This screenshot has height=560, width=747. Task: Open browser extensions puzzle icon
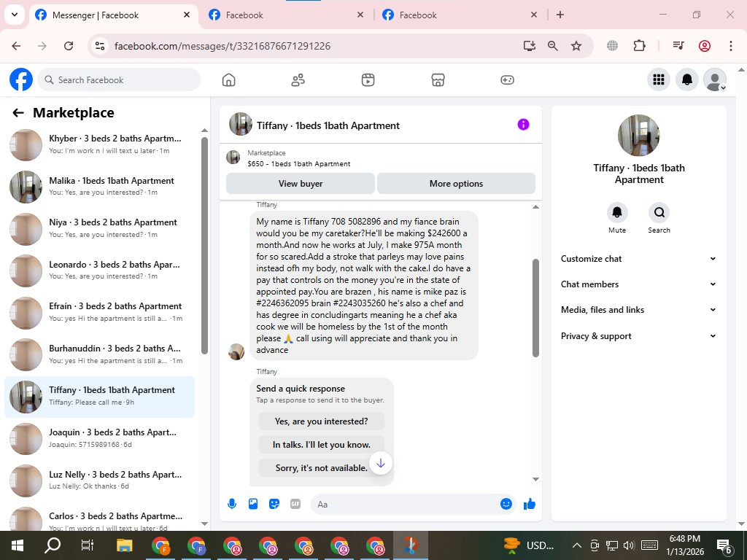(x=639, y=46)
